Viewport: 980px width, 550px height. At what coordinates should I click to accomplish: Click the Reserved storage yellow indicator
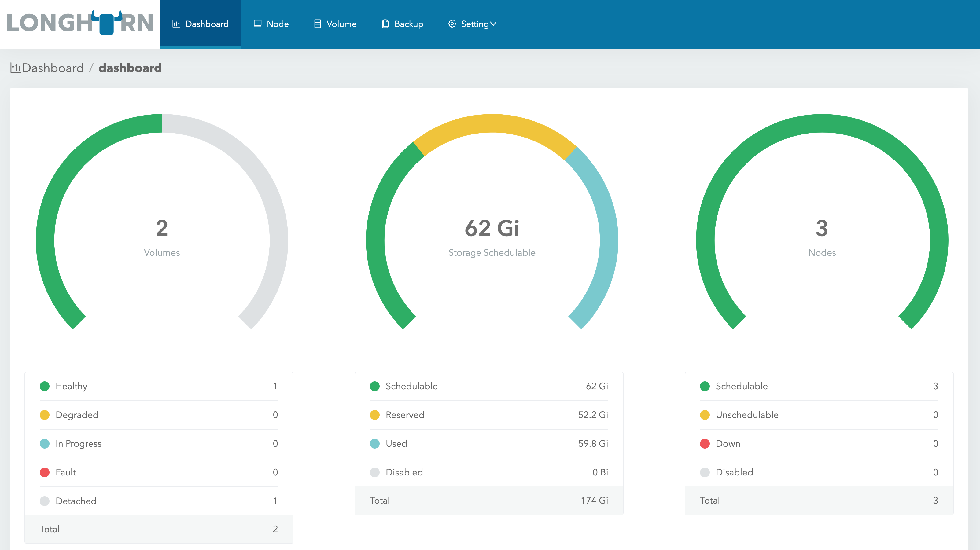pyautogui.click(x=374, y=415)
